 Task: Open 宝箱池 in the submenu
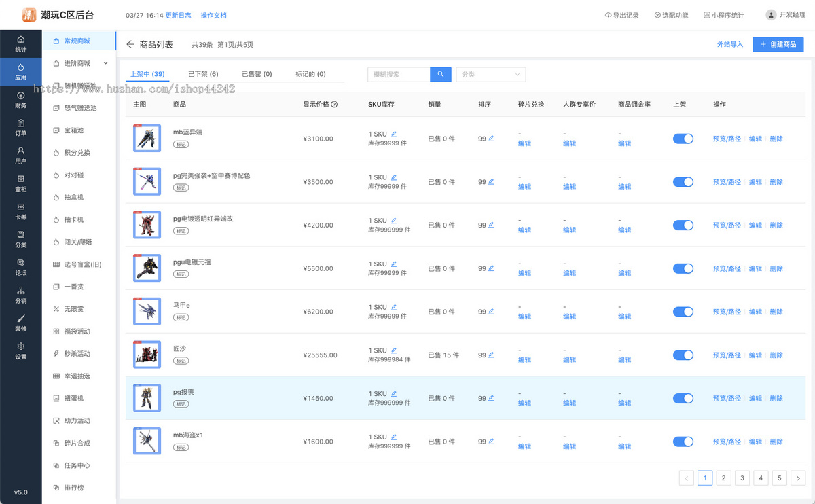tap(79, 130)
